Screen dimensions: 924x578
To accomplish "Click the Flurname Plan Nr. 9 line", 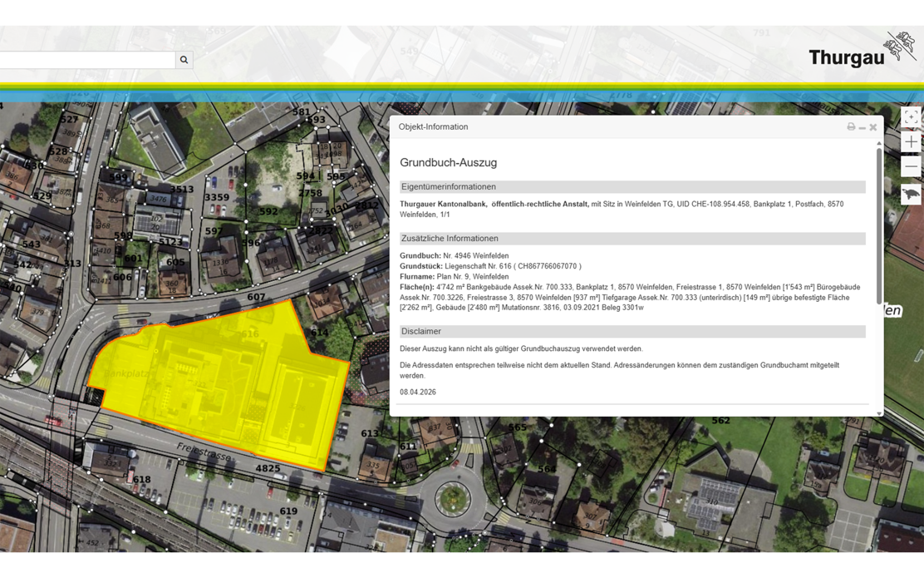I will (455, 277).
